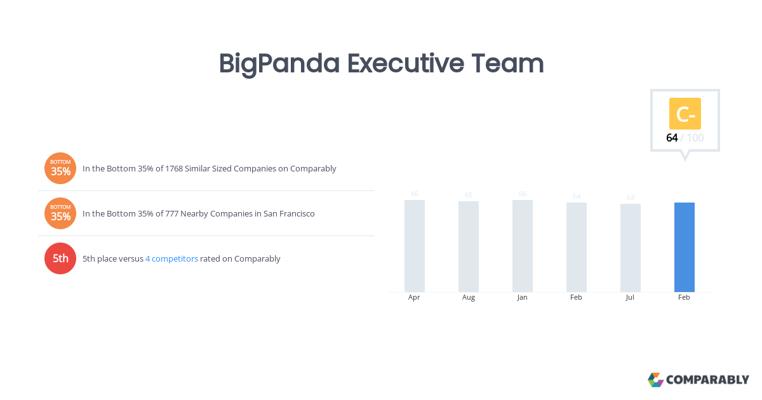Click the Similar Sized Companies ranking text

pos(209,169)
